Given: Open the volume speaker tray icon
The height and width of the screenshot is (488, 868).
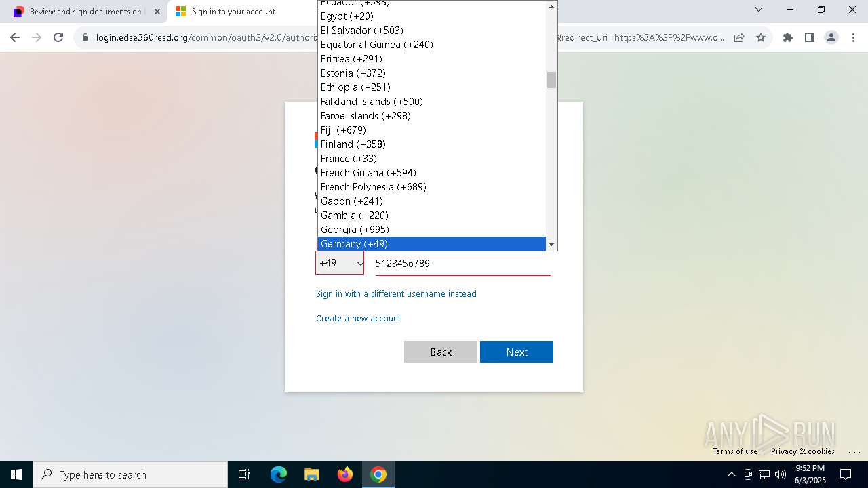Looking at the screenshot, I should (x=781, y=474).
